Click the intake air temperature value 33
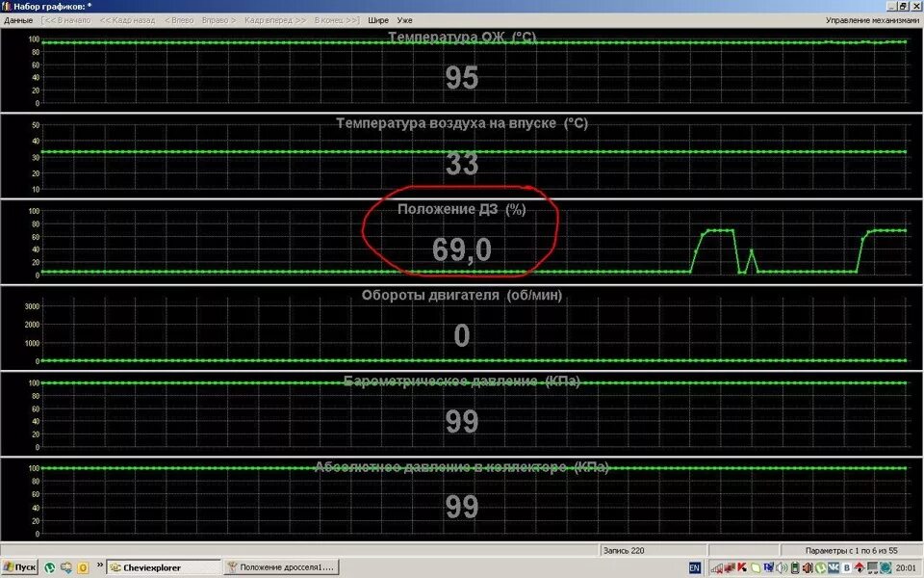The width and height of the screenshot is (924, 578). [x=461, y=164]
